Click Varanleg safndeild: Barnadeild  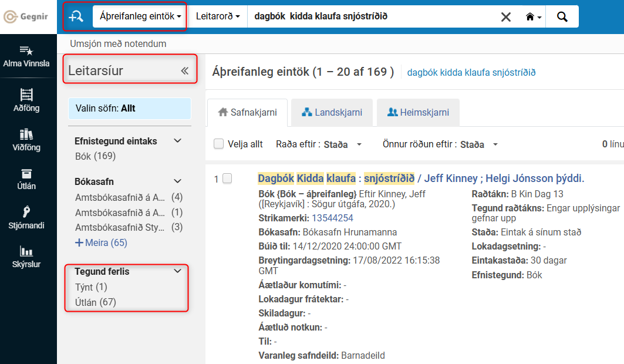(322, 355)
